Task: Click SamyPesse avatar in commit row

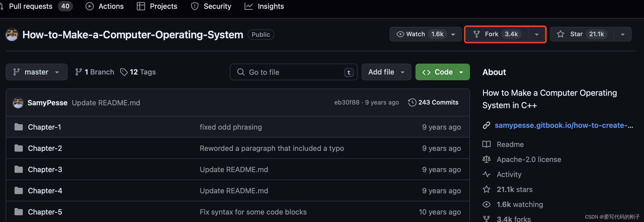Action: (x=18, y=103)
